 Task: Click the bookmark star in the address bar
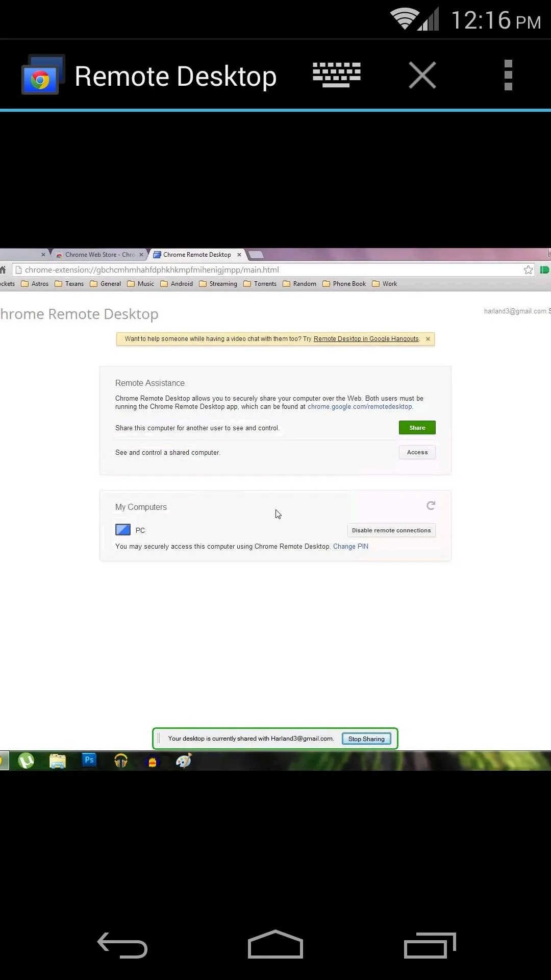[528, 270]
